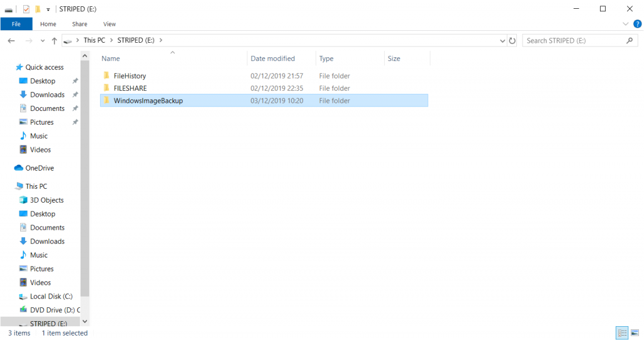
Task: Click This PC in the address breadcrumb
Action: pos(94,40)
